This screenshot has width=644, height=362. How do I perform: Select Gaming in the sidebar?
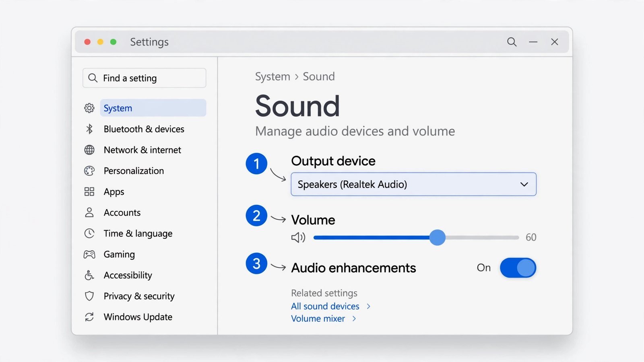[x=119, y=254]
